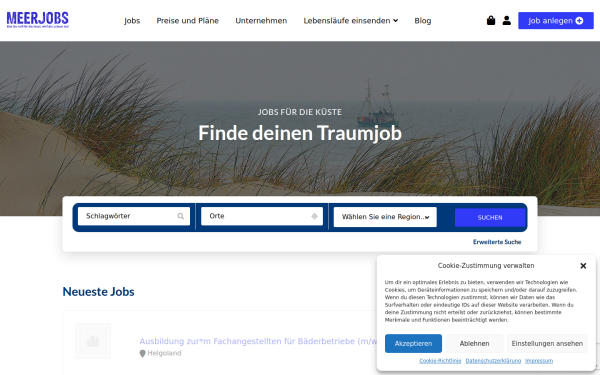This screenshot has width=600, height=375.
Task: Click the Finde deinen Traumjob headline
Action: coord(300,133)
